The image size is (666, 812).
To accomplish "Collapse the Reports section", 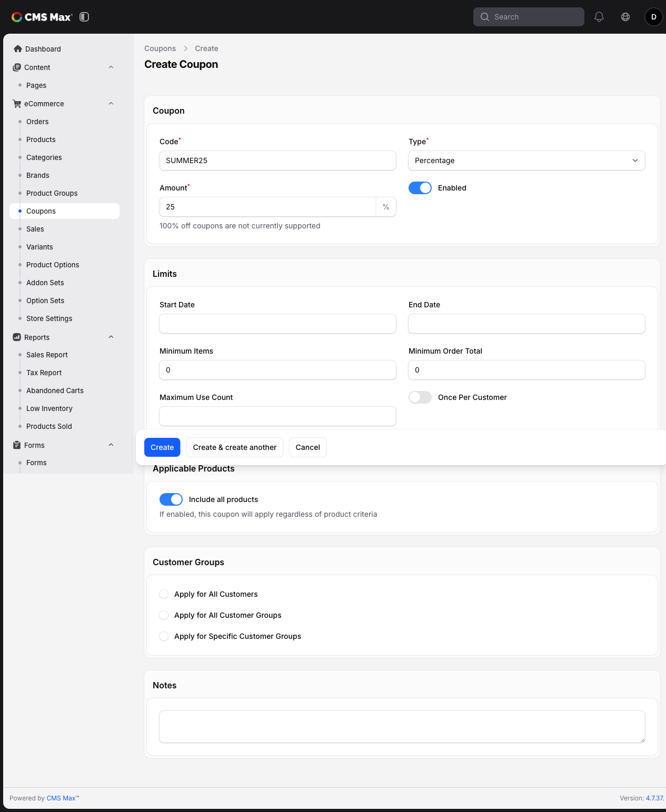I will coord(111,337).
